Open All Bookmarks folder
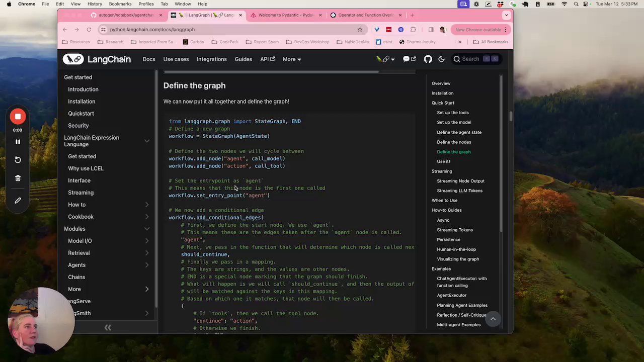The width and height of the screenshot is (644, 362). [491, 42]
